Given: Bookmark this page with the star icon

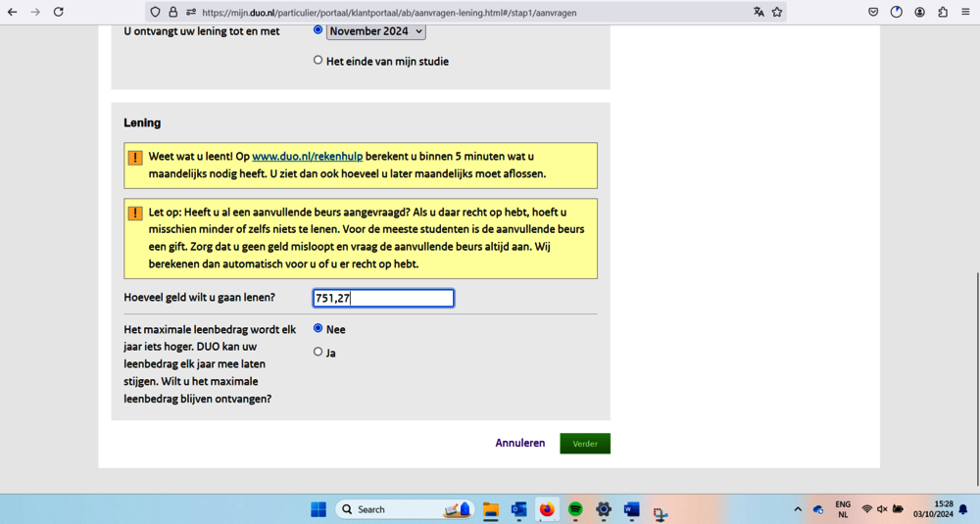Looking at the screenshot, I should point(777,12).
